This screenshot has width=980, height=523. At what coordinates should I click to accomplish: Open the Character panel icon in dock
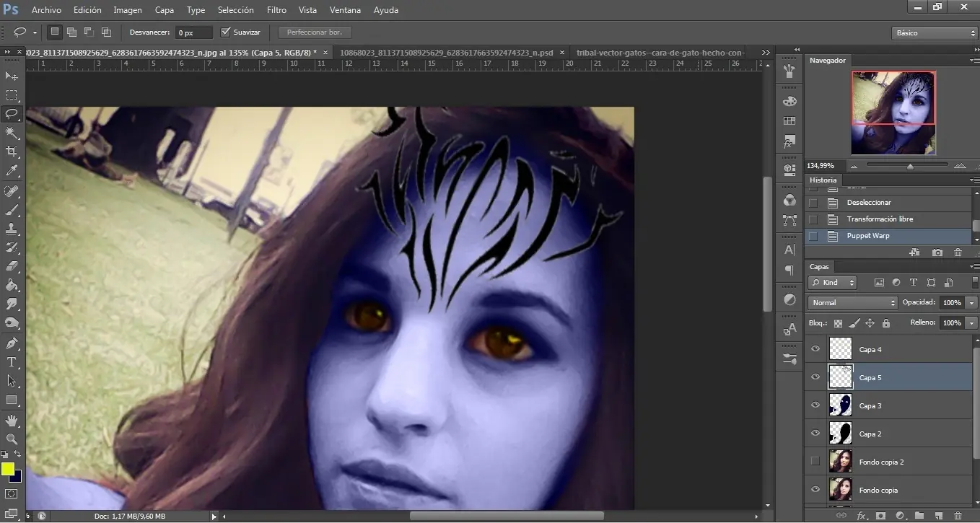point(789,250)
